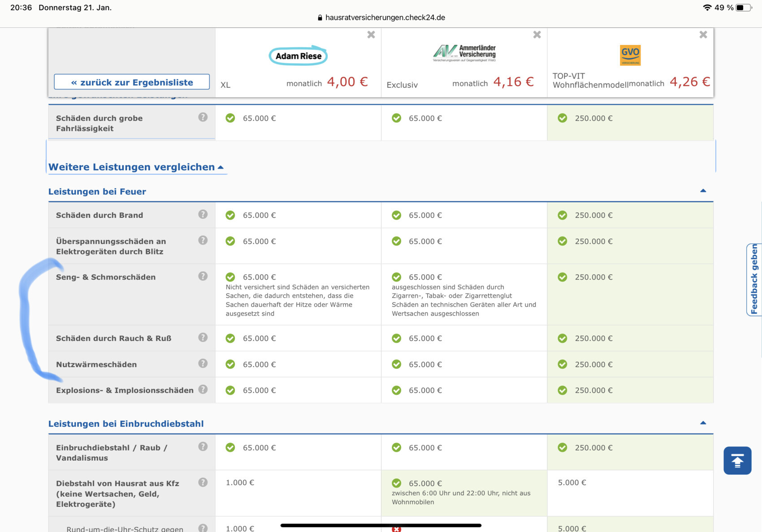The width and height of the screenshot is (762, 532).
Task: Click help icon for Schäden durch grobe Fahrlässigkeit
Action: [203, 117]
